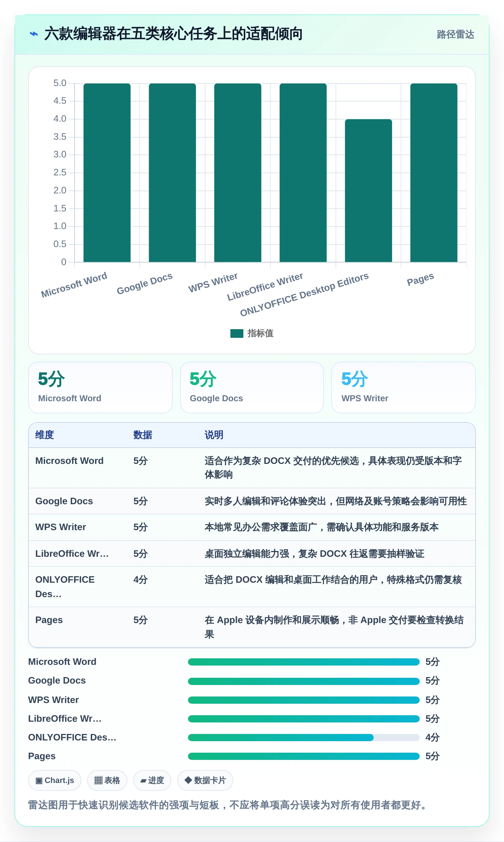The width and height of the screenshot is (504, 842).
Task: Click the Pages axis label under the chart
Action: point(420,279)
